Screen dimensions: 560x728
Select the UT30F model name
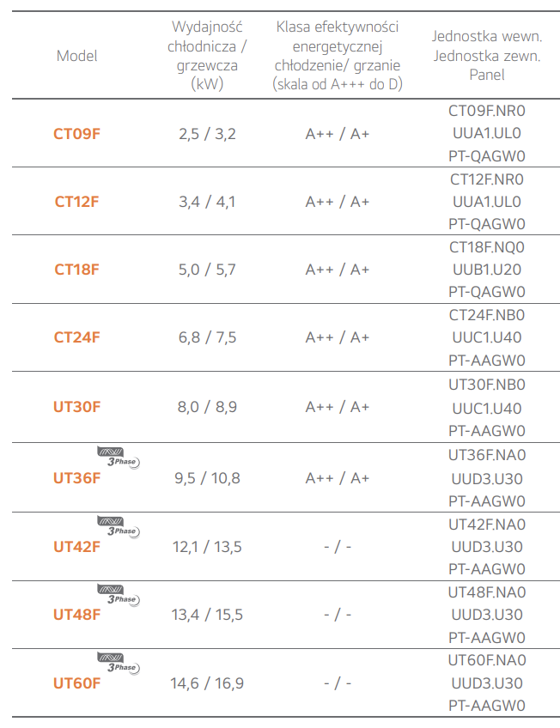tap(76, 407)
